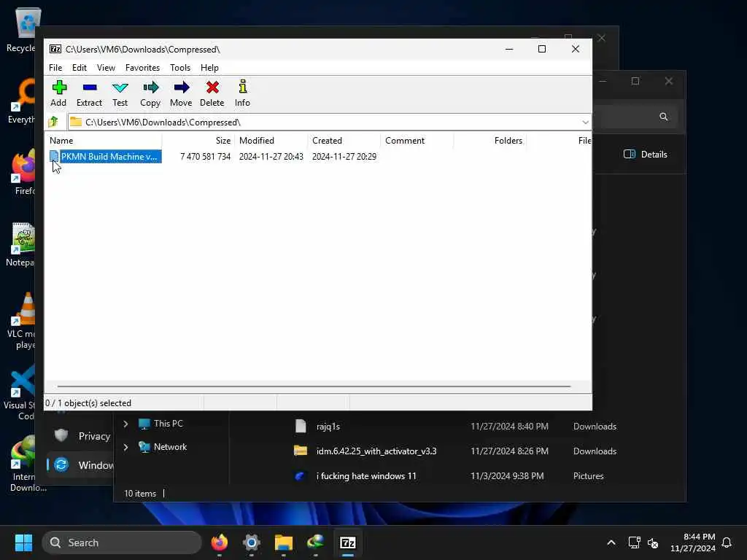
Task: Click the red Delete icon
Action: [x=212, y=93]
